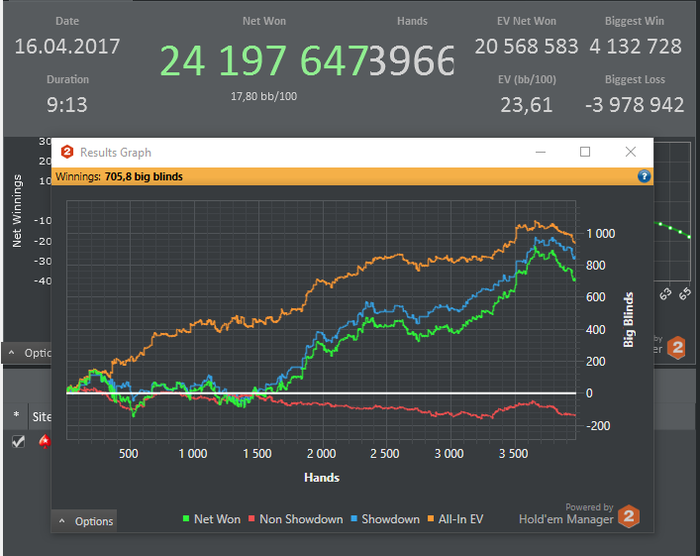700x556 pixels.
Task: Toggle the checked checkbox beside the PokerStars row
Action: 18,441
